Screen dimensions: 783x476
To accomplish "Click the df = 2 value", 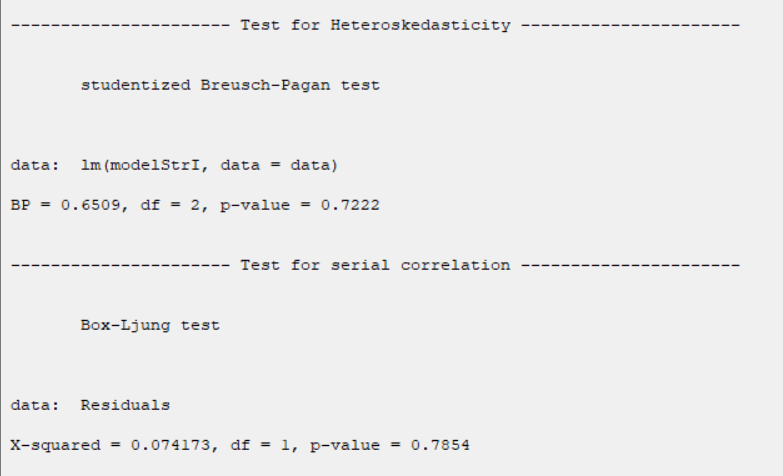I will [x=170, y=205].
